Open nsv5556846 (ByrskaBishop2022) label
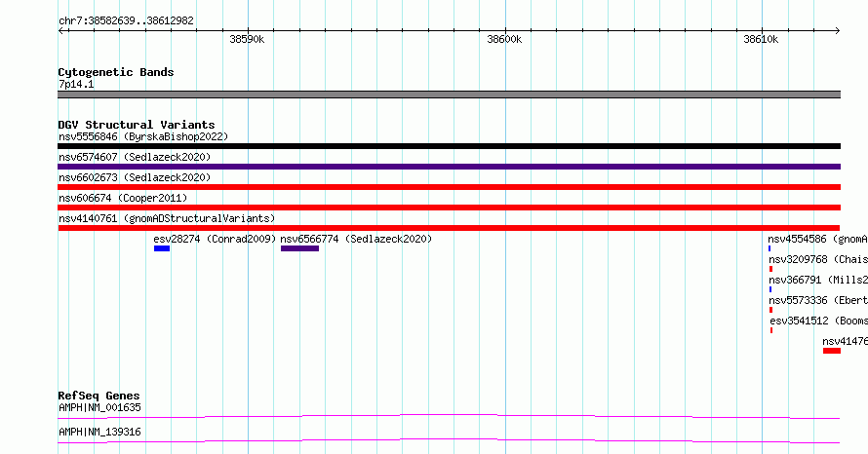Viewport: 868px width, 454px height. point(143,136)
